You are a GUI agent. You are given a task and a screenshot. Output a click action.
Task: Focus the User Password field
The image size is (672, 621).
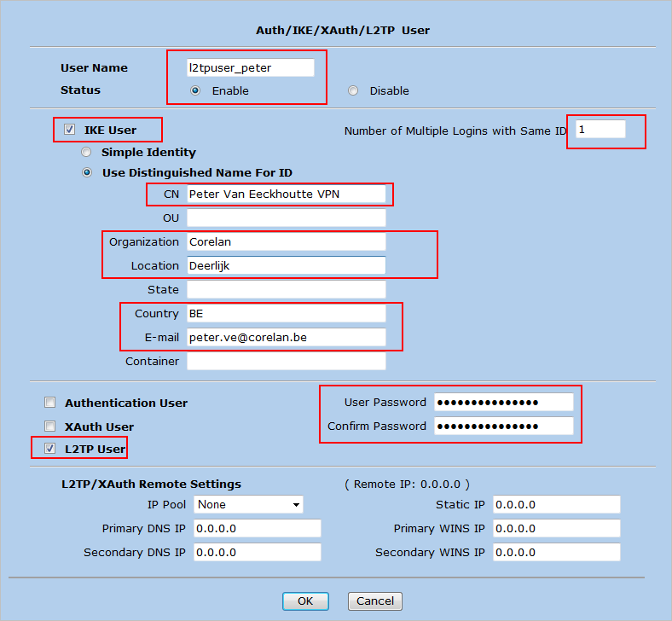coord(503,403)
